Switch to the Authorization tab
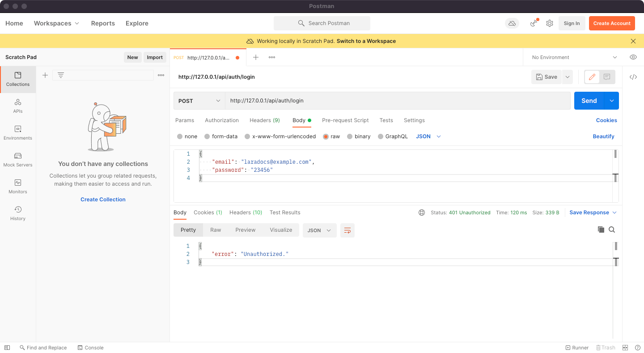This screenshot has height=353, width=644. pos(222,120)
